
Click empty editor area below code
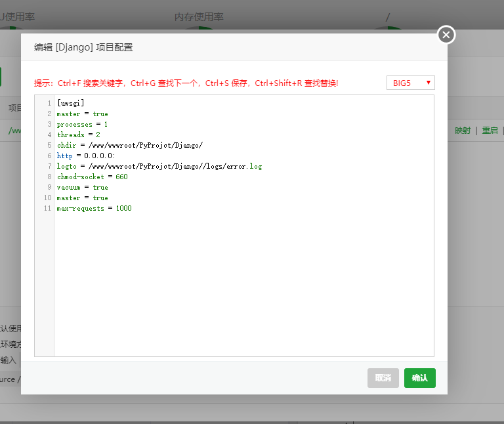[243, 283]
